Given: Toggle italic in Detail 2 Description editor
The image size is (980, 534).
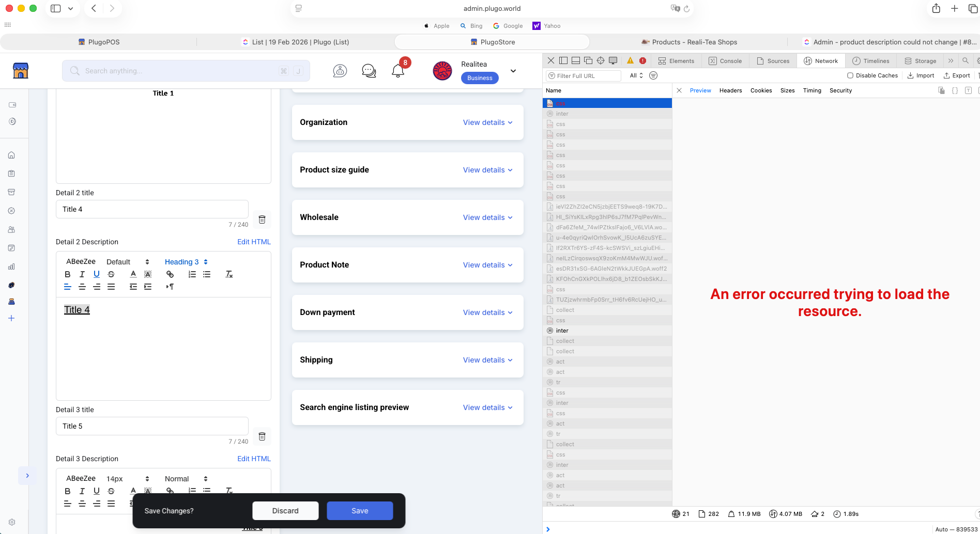Looking at the screenshot, I should pos(82,274).
